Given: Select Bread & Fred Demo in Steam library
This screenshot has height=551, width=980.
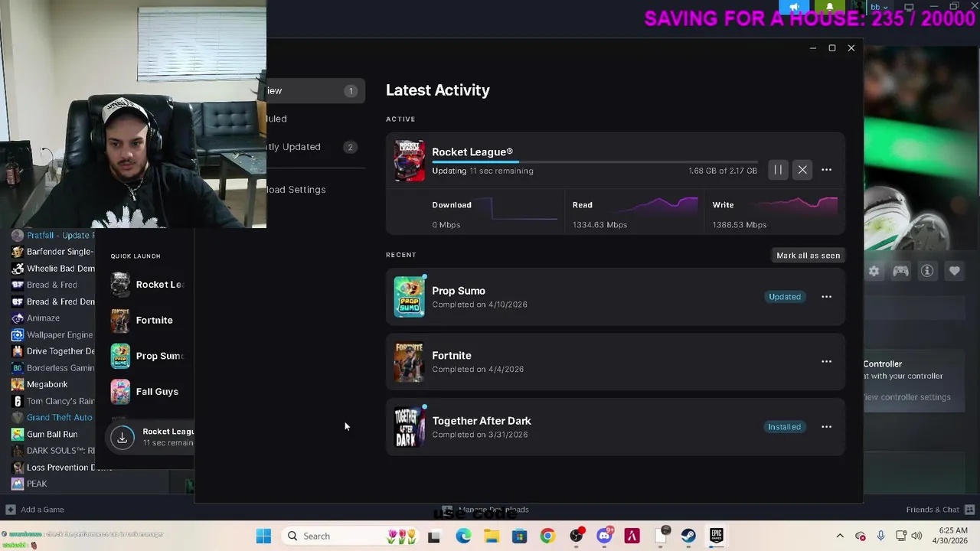Looking at the screenshot, I should [x=52, y=302].
